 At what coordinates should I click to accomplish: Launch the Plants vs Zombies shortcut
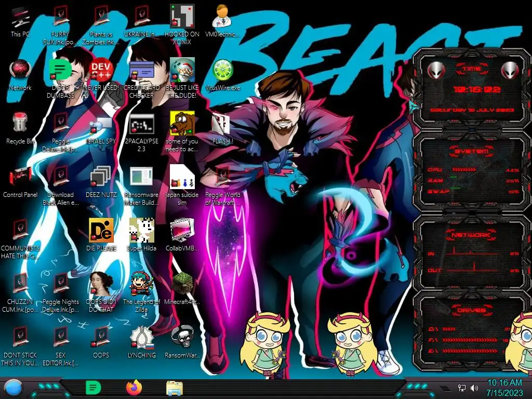point(101,16)
